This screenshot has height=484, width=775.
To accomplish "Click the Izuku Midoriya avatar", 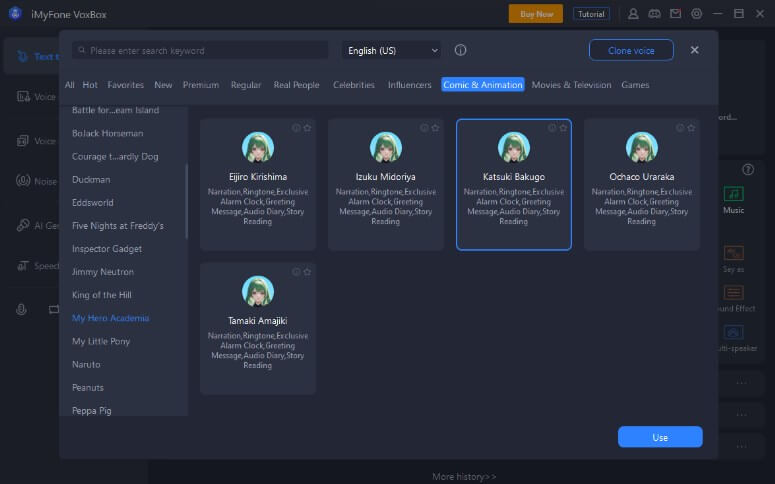I will (386, 147).
